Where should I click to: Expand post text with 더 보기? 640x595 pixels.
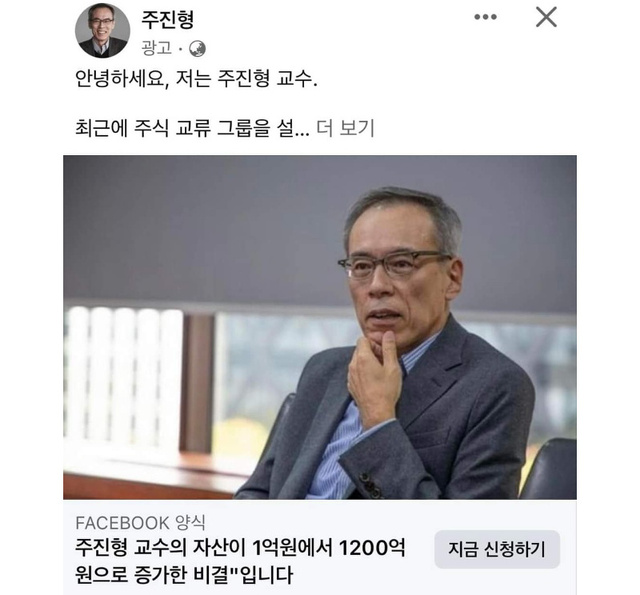345,128
